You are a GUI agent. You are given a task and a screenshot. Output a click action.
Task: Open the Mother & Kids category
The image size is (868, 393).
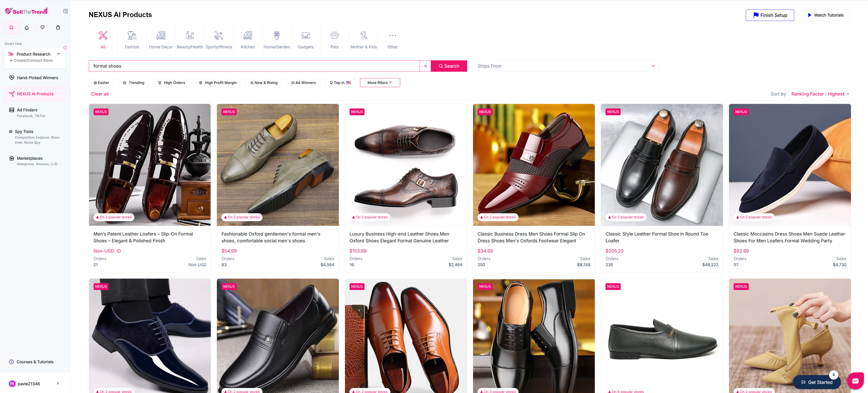[x=364, y=39]
